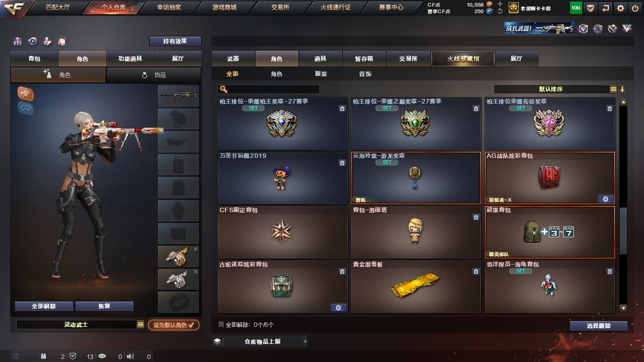This screenshot has height=362, width=644.
Task: Switch to the 火线珍藏馆 tab
Action: click(x=463, y=59)
